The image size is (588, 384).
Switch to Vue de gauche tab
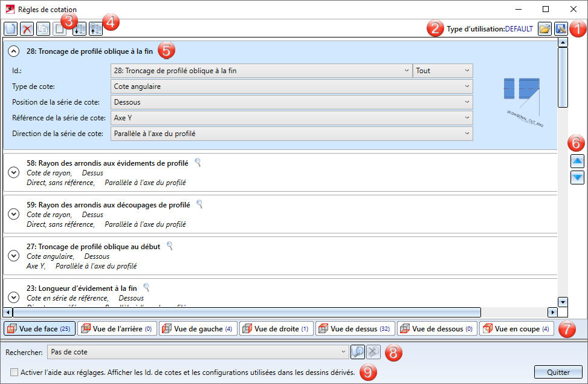pos(198,328)
